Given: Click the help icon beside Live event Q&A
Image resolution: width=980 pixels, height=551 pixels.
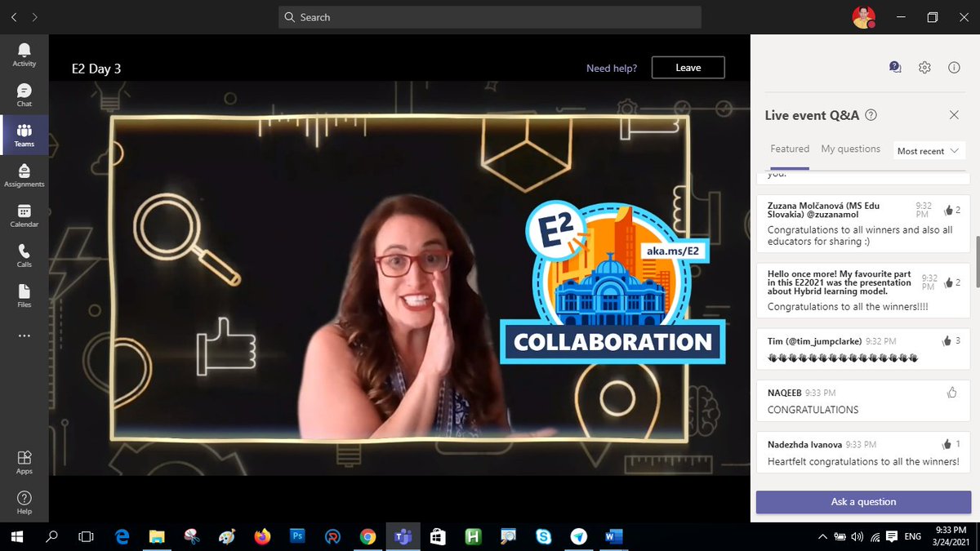Looking at the screenshot, I should pos(871,115).
